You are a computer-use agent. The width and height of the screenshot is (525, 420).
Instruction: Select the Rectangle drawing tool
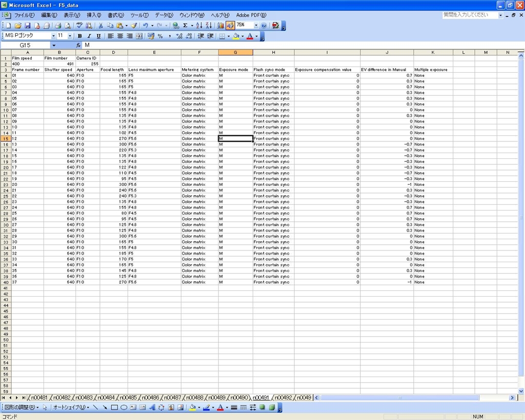(x=114, y=408)
